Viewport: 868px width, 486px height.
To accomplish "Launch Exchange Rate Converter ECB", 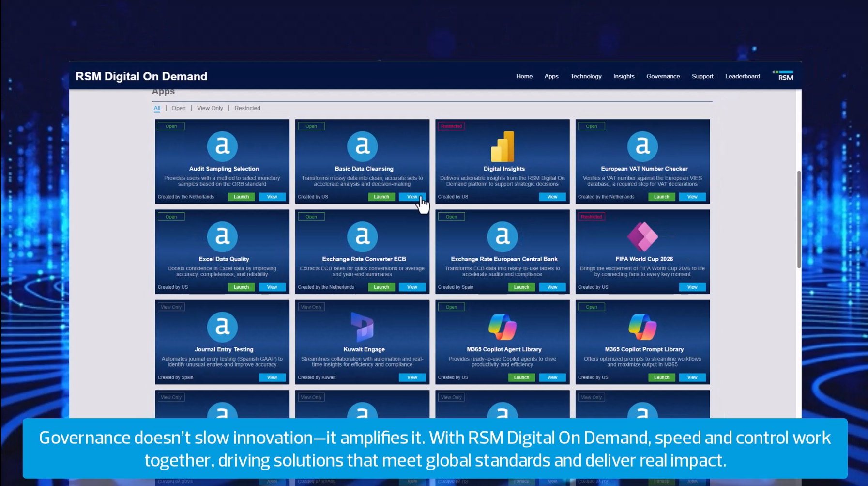I will click(381, 287).
